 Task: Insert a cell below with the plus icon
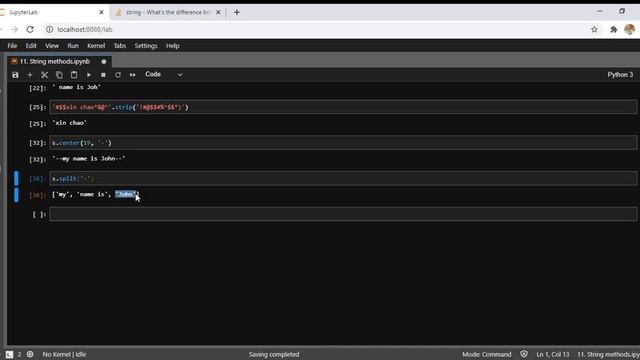point(30,75)
